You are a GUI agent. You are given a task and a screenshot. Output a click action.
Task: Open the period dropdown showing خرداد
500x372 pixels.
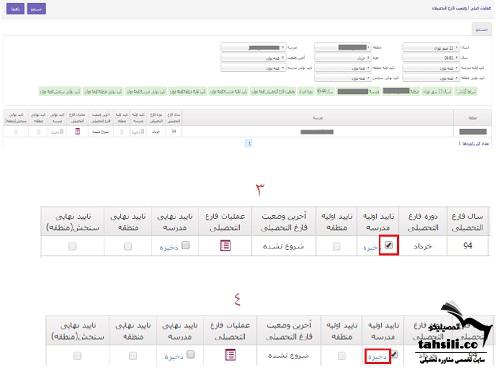343,58
